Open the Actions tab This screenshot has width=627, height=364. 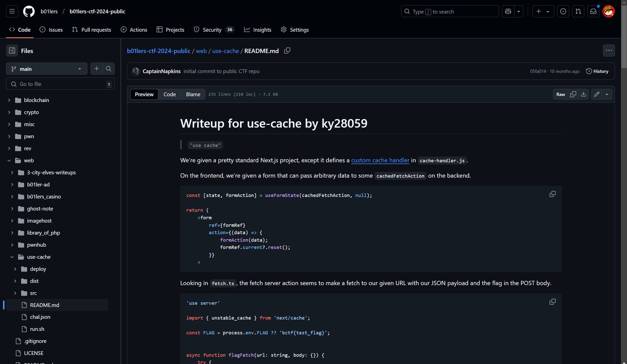134,30
